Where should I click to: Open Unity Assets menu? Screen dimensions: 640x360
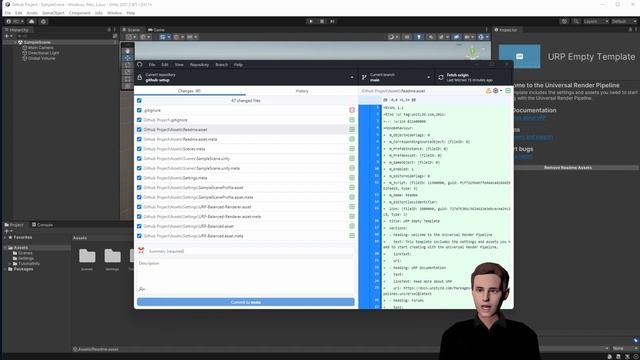click(x=32, y=13)
